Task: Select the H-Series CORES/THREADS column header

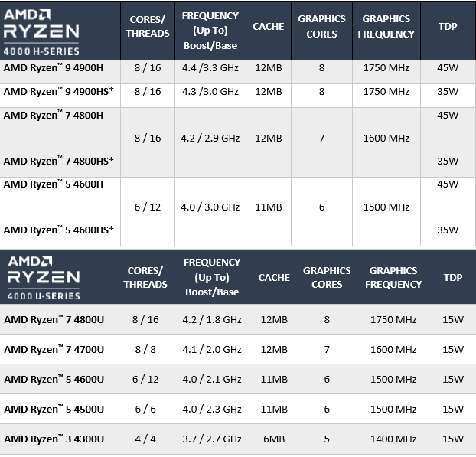Action: coord(148,26)
